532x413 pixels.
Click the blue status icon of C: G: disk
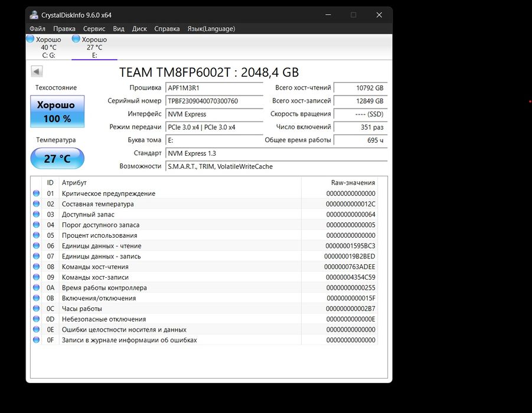(x=30, y=39)
